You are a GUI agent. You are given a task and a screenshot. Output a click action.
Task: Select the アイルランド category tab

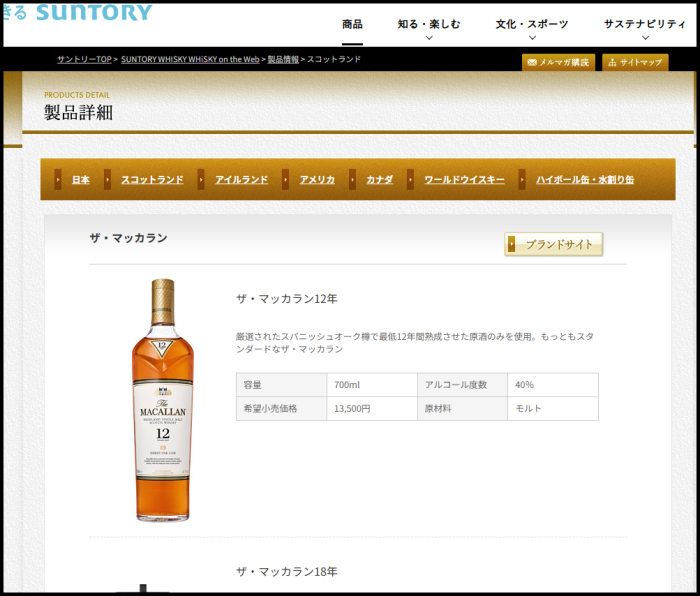[x=241, y=180]
